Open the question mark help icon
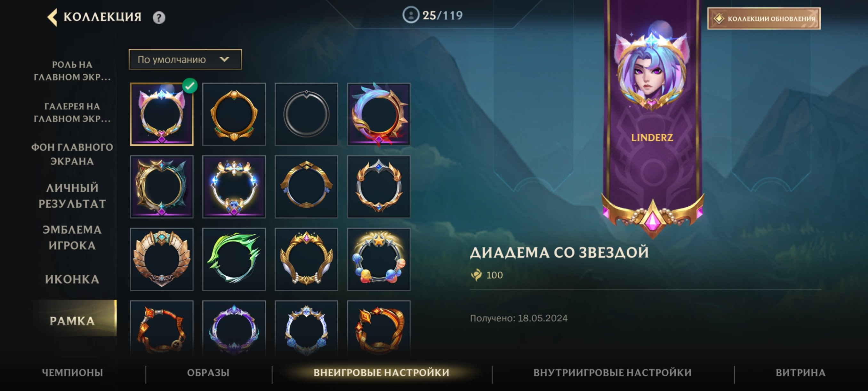This screenshot has height=391, width=868. 159,18
